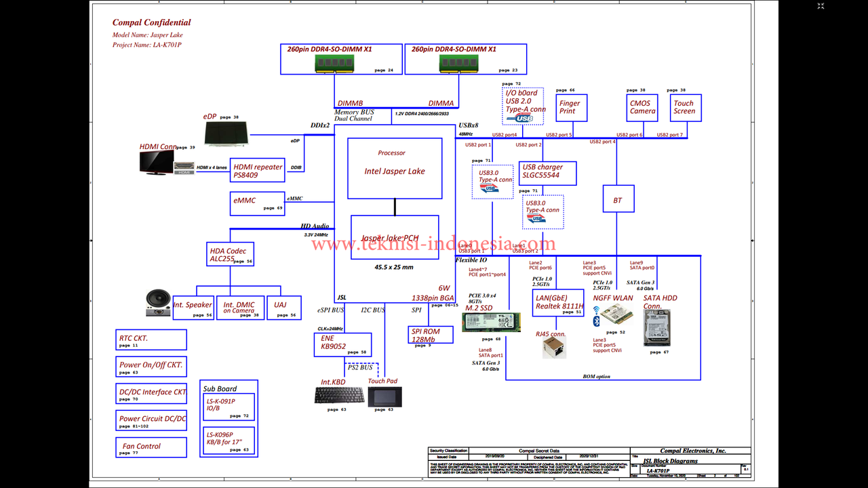Click the 'DIMMB' label
868x488 pixels.
(350, 103)
